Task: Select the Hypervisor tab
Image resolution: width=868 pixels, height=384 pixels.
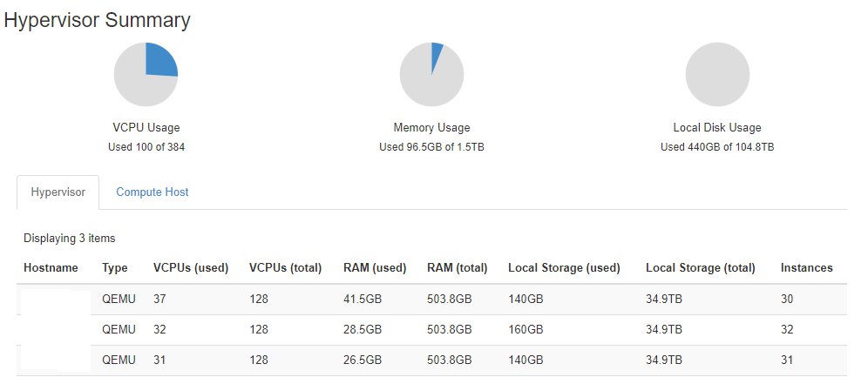Action: tap(58, 192)
